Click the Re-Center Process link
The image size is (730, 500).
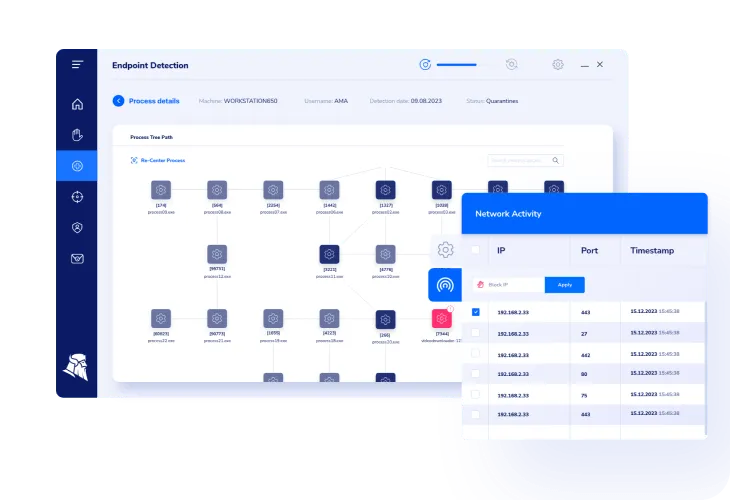click(x=158, y=160)
